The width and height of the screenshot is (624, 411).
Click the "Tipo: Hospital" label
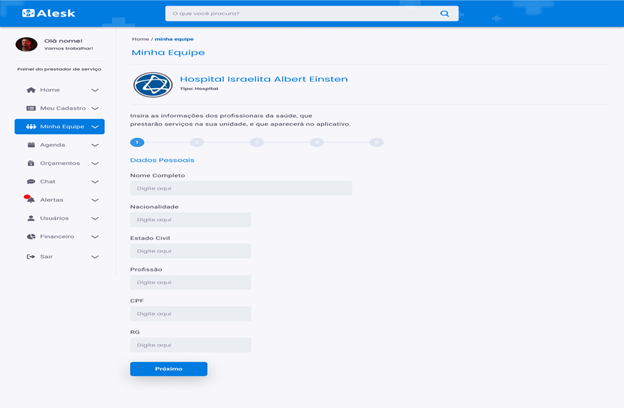(x=199, y=89)
